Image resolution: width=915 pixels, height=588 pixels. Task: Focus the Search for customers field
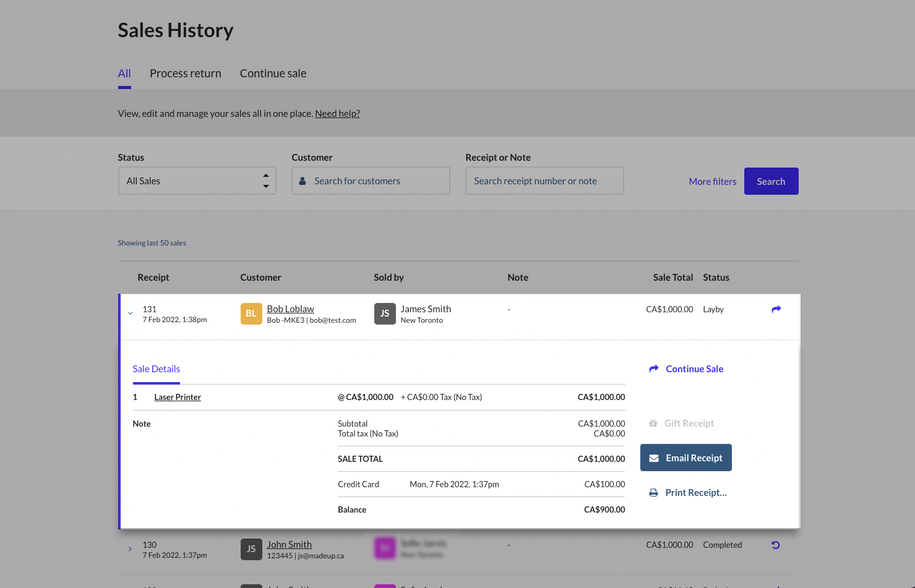point(371,181)
